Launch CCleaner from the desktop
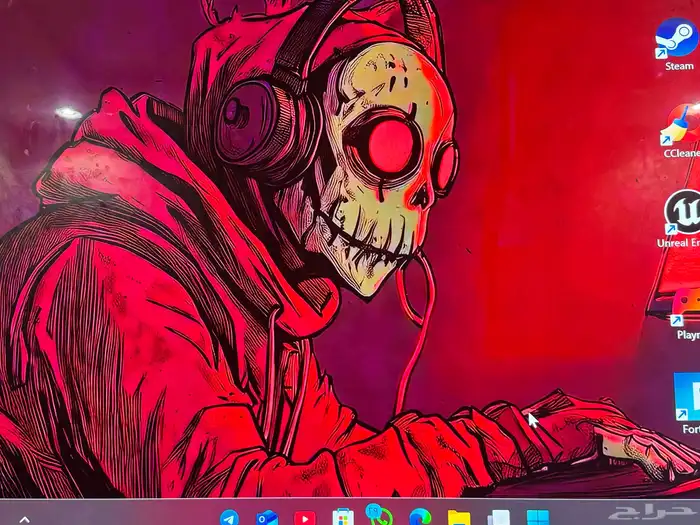This screenshot has width=700, height=525. point(680,125)
